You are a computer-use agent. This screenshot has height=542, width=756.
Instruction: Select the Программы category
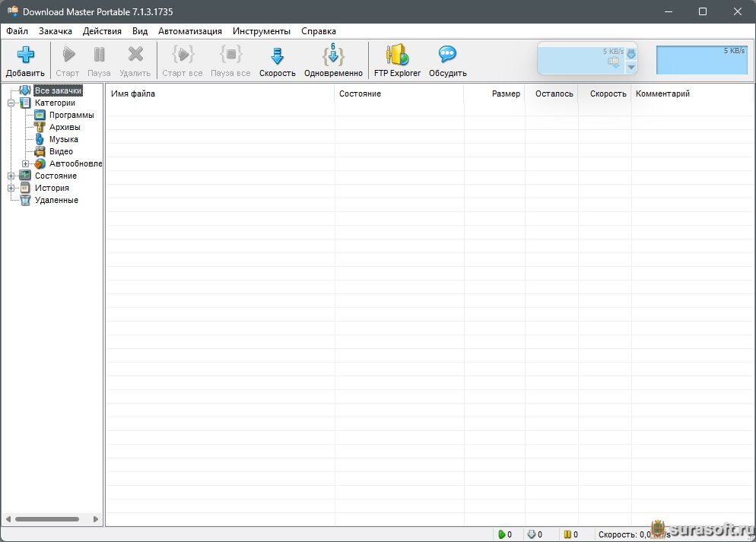(x=71, y=115)
